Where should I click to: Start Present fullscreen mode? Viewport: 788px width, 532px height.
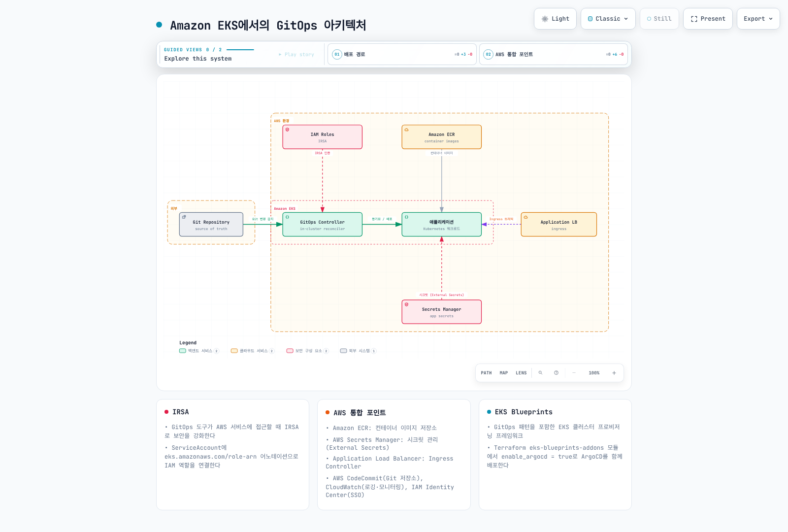tap(708, 19)
